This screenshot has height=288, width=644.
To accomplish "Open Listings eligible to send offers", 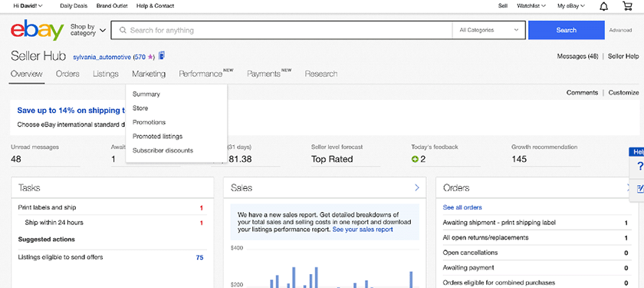I will (x=61, y=257).
